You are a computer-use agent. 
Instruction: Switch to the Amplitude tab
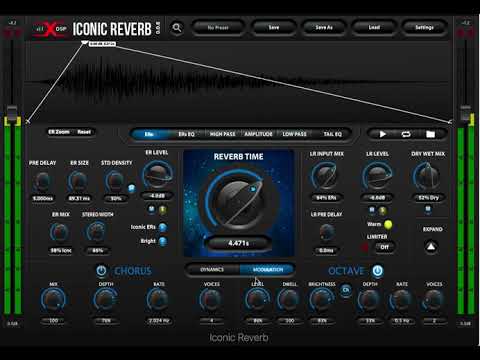tap(258, 134)
